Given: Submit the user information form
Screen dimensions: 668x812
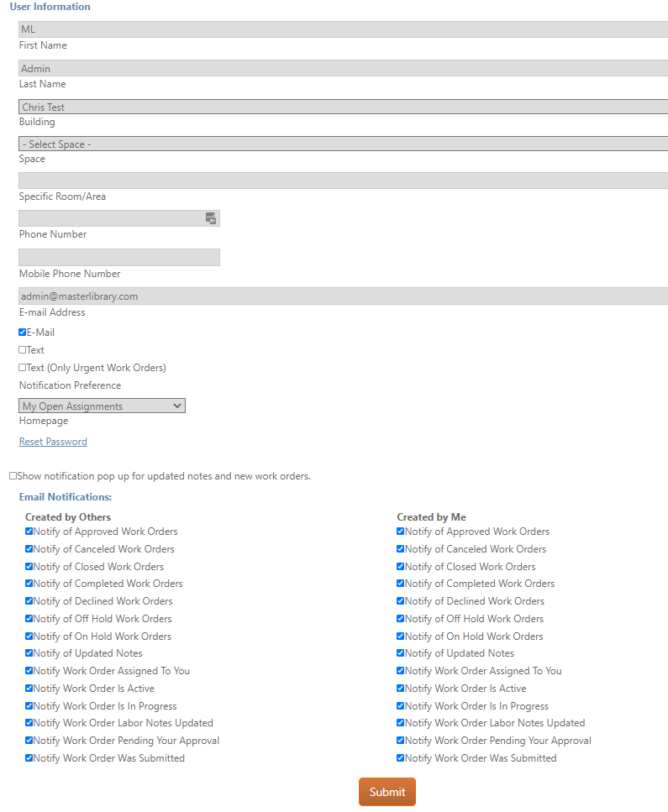Looking at the screenshot, I should [387, 792].
